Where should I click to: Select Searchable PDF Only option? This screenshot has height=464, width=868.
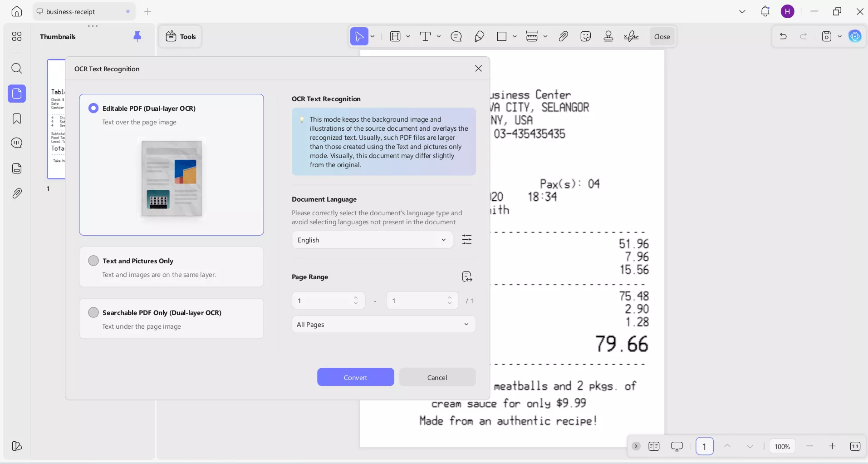[93, 312]
